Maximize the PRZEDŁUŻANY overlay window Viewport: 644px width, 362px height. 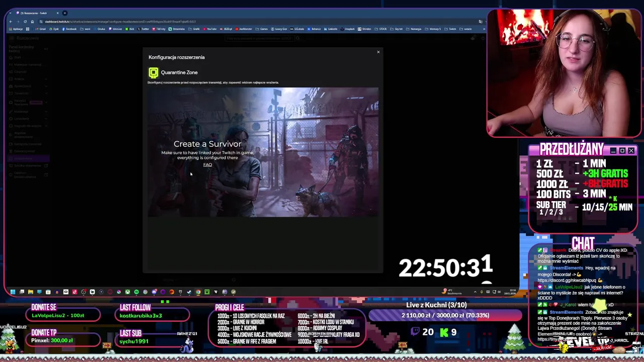(622, 150)
